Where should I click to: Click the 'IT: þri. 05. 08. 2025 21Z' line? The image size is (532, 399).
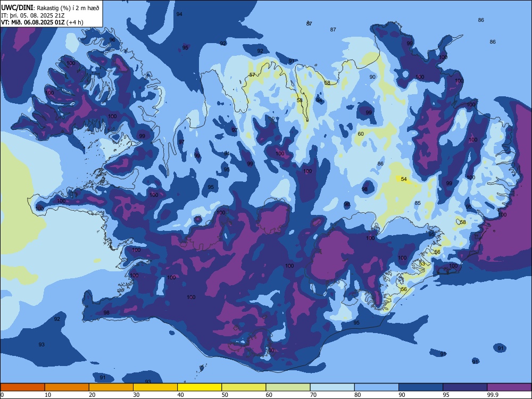33,15
